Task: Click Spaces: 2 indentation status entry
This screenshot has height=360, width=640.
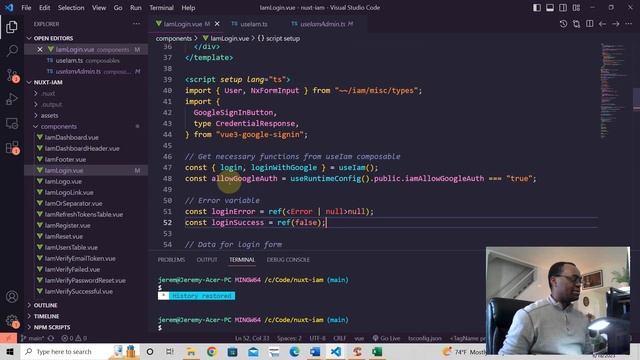Action: pos(289,338)
